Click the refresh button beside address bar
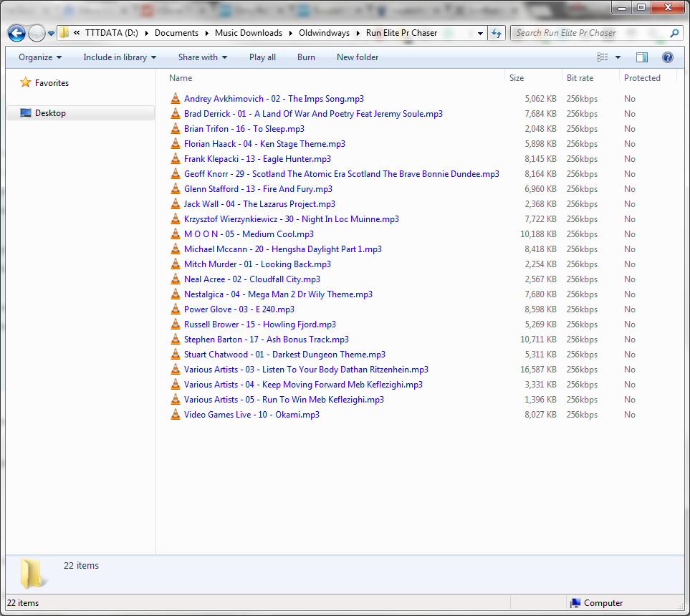Image resolution: width=690 pixels, height=616 pixels. [x=497, y=33]
